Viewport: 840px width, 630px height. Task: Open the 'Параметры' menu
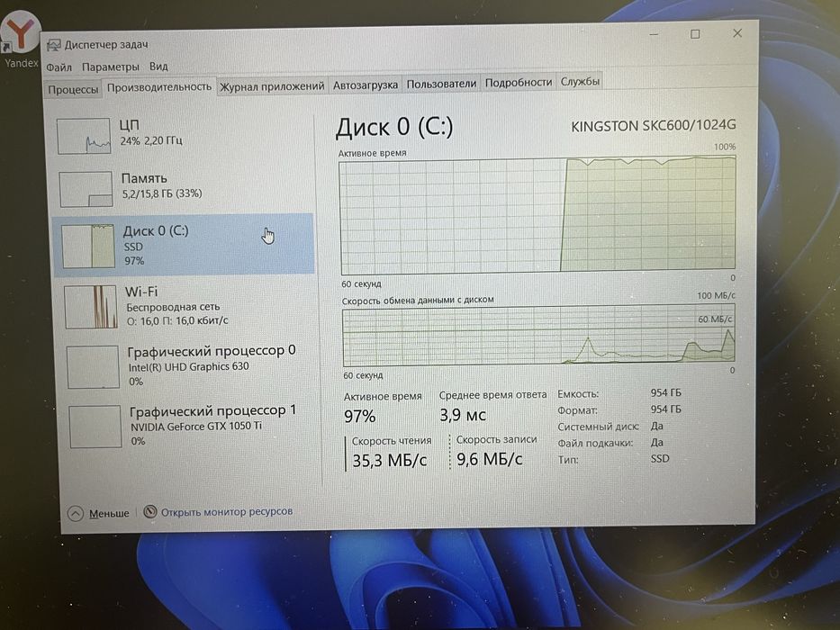pyautogui.click(x=111, y=67)
